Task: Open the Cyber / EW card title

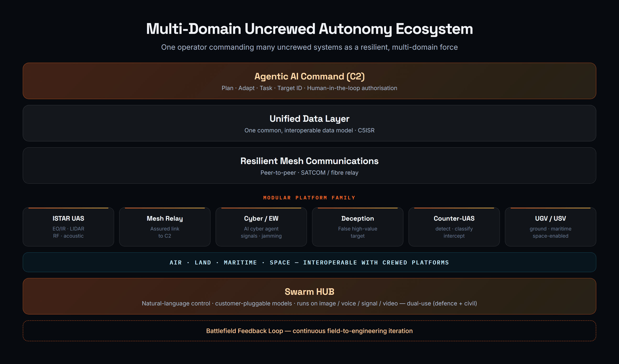Action: 261,219
